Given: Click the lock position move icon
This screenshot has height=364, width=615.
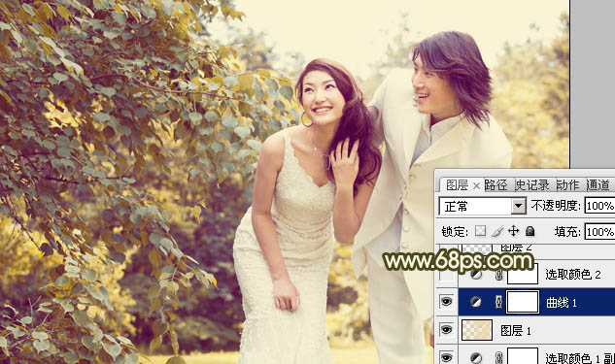Looking at the screenshot, I should (x=513, y=231).
